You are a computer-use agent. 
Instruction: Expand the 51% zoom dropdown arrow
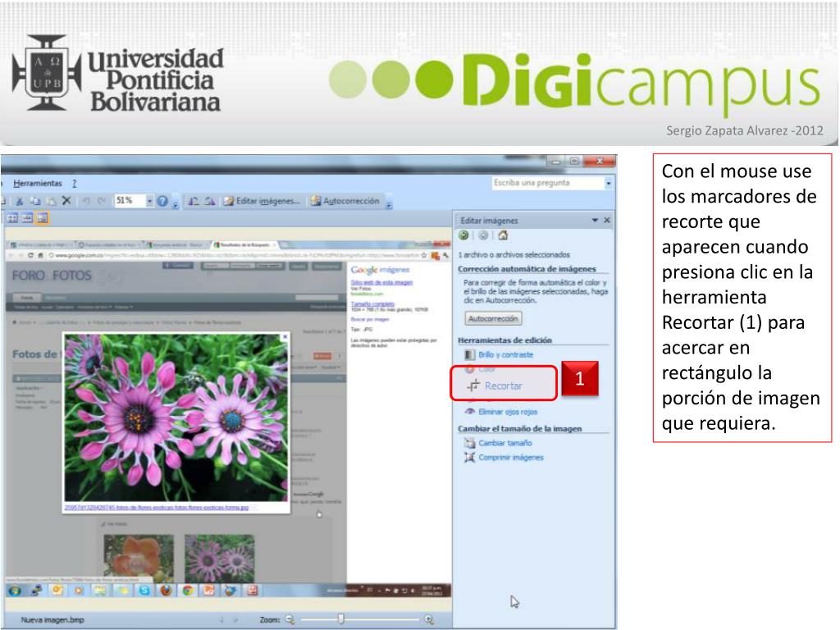(x=149, y=201)
